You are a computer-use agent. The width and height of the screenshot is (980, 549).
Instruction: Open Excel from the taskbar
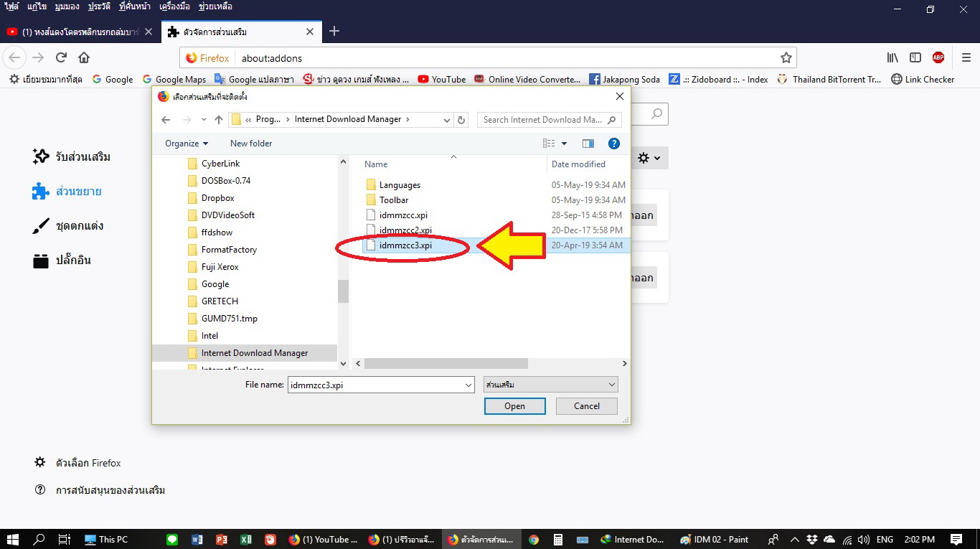[x=245, y=540]
